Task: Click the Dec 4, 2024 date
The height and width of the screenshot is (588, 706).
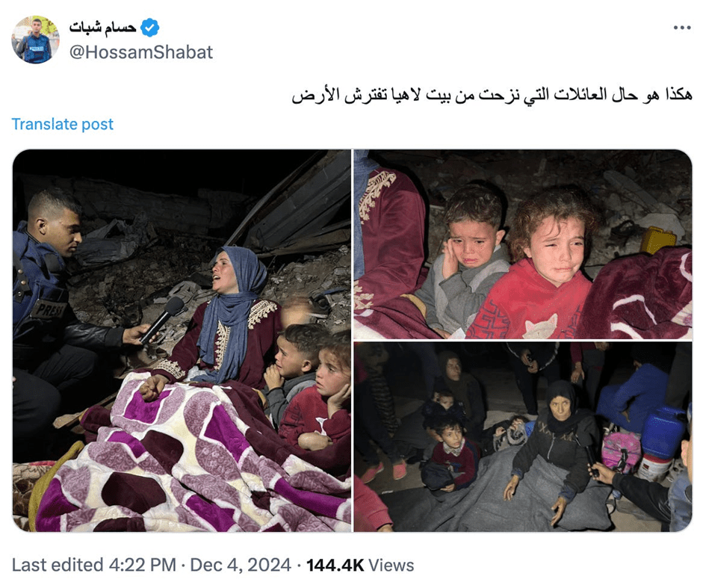Action: tap(241, 565)
